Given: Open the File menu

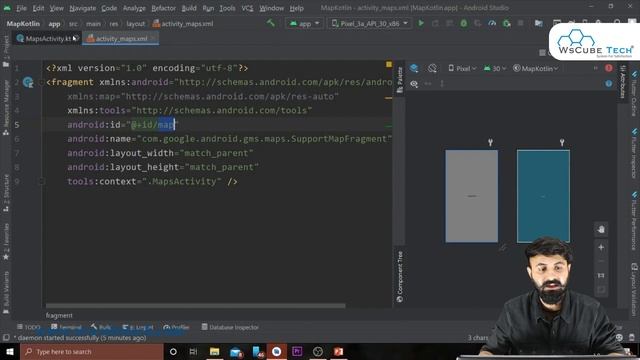Looking at the screenshot, I should click(x=21, y=8).
